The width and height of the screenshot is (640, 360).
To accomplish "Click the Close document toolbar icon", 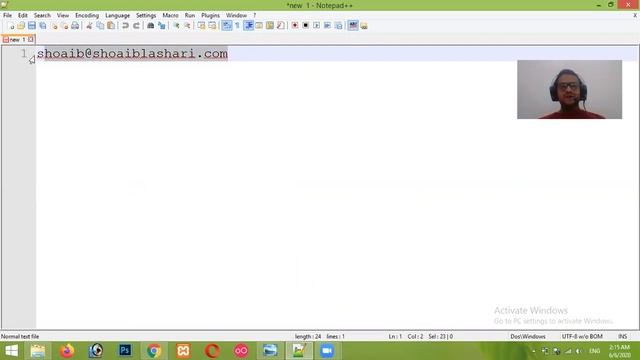I will click(54, 26).
